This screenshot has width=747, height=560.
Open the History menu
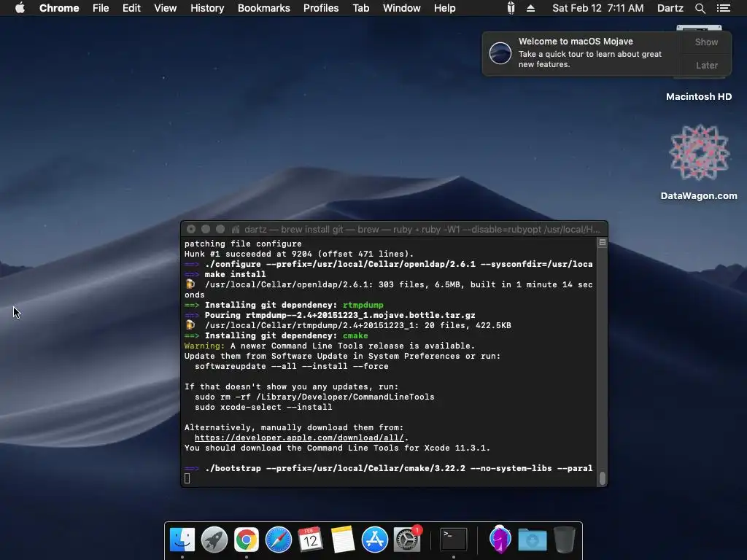207,8
